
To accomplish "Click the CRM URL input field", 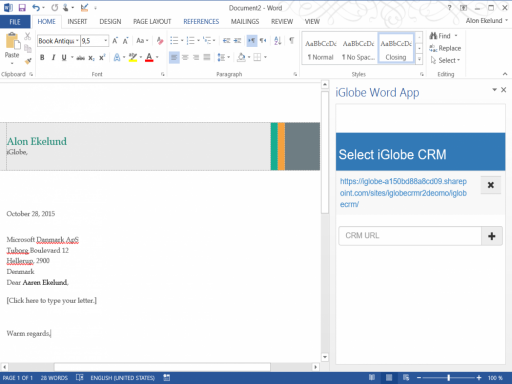I will point(410,236).
